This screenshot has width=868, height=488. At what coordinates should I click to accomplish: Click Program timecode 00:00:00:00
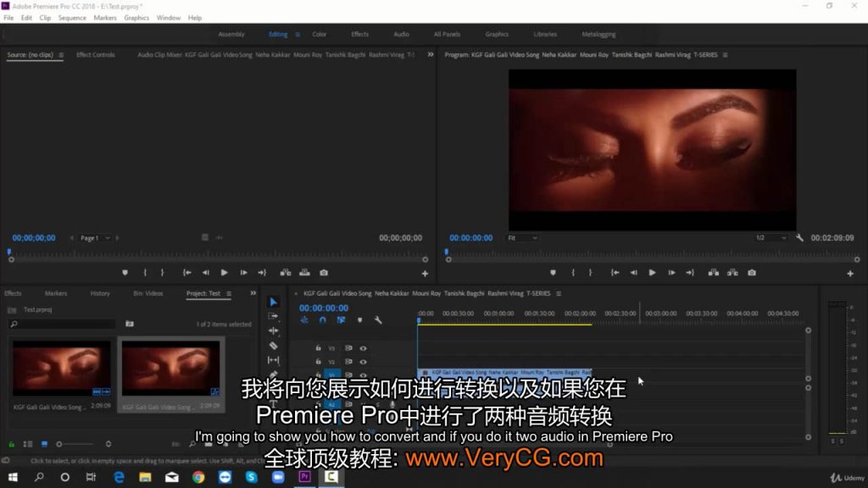coord(470,238)
